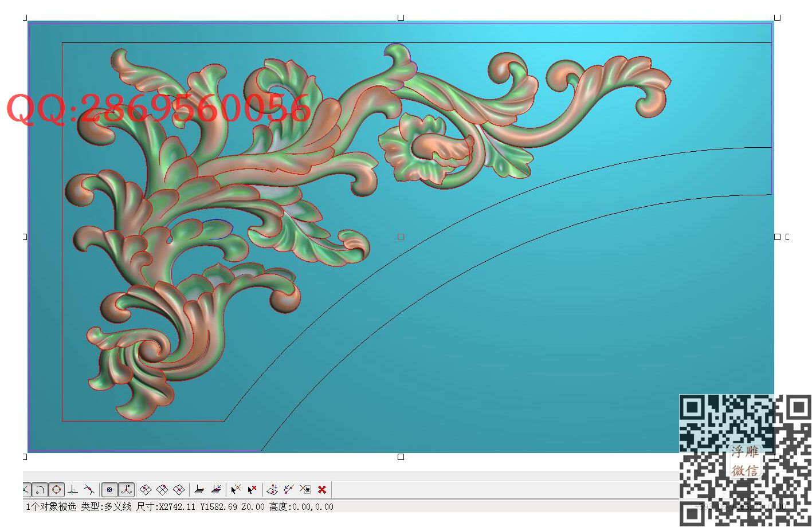Click the bottom middle selection handle
This screenshot has height=527, width=812.
[401, 457]
